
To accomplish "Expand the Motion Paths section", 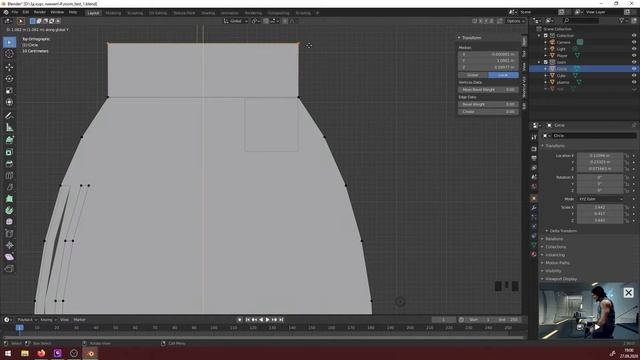I will (x=556, y=263).
